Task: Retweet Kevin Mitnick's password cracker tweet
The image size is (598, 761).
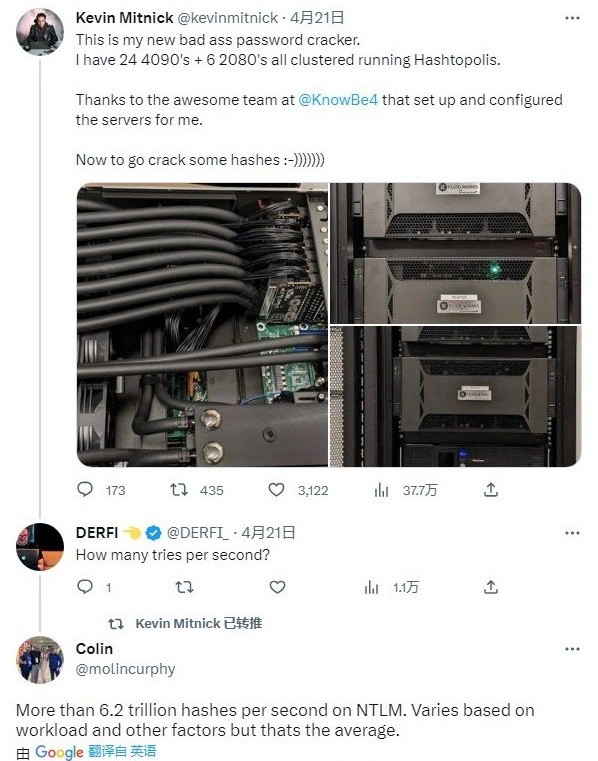Action: coord(179,490)
